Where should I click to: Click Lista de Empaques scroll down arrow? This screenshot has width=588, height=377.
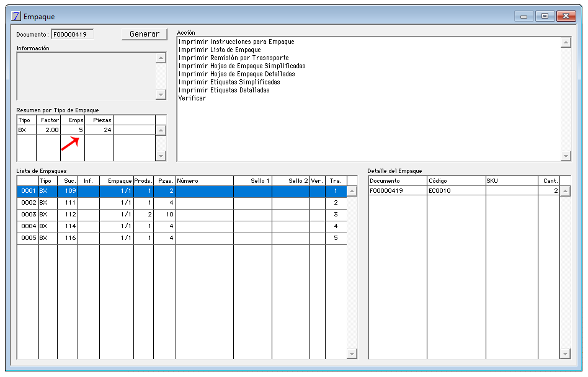352,353
